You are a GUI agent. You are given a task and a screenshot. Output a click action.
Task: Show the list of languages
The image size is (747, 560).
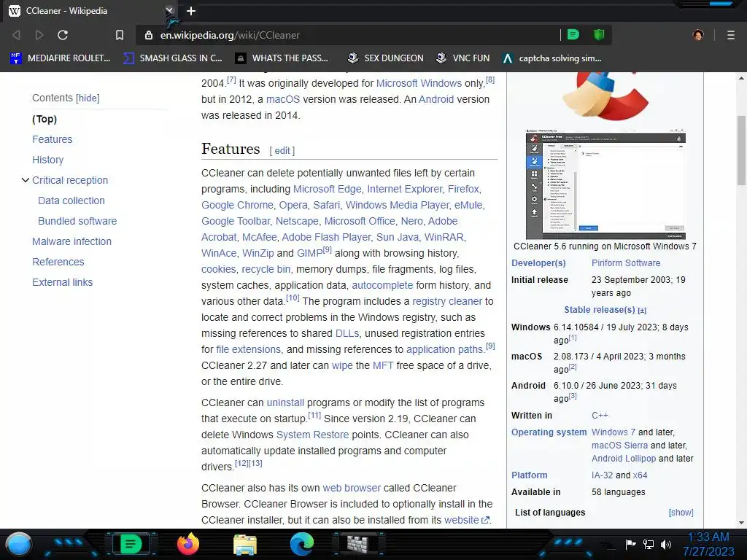tap(681, 513)
